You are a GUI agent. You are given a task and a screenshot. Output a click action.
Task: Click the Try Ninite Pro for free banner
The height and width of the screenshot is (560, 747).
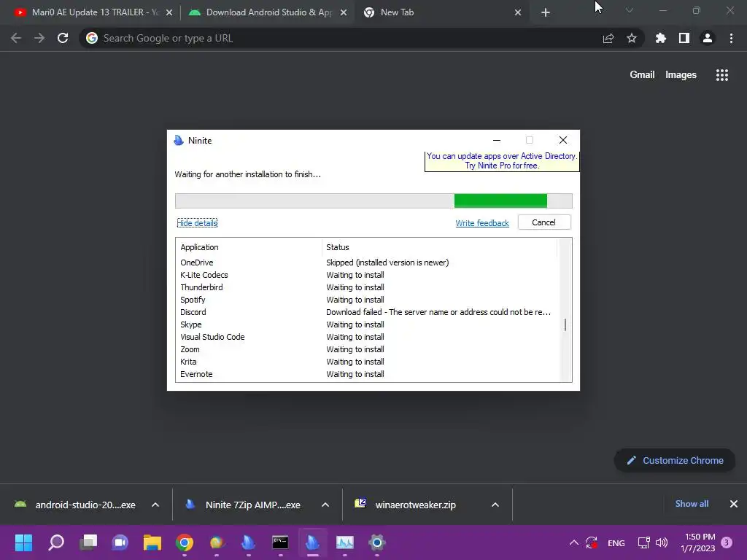tap(502, 161)
